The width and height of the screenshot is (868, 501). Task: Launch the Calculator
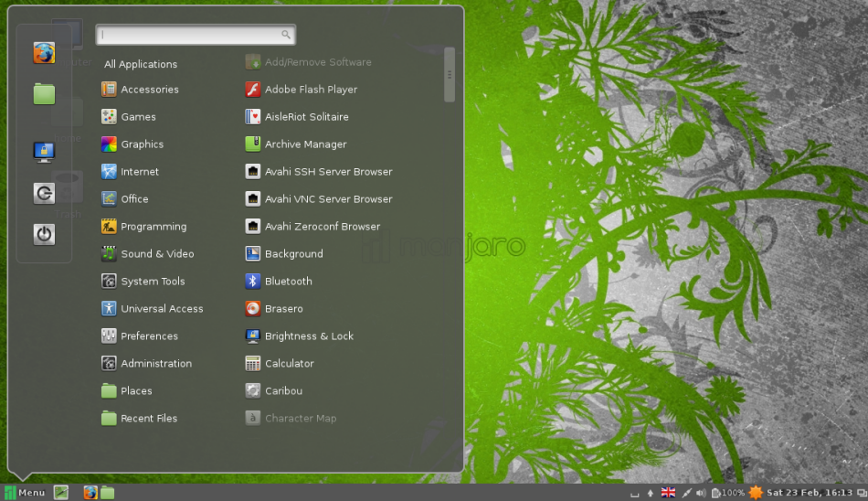point(280,364)
